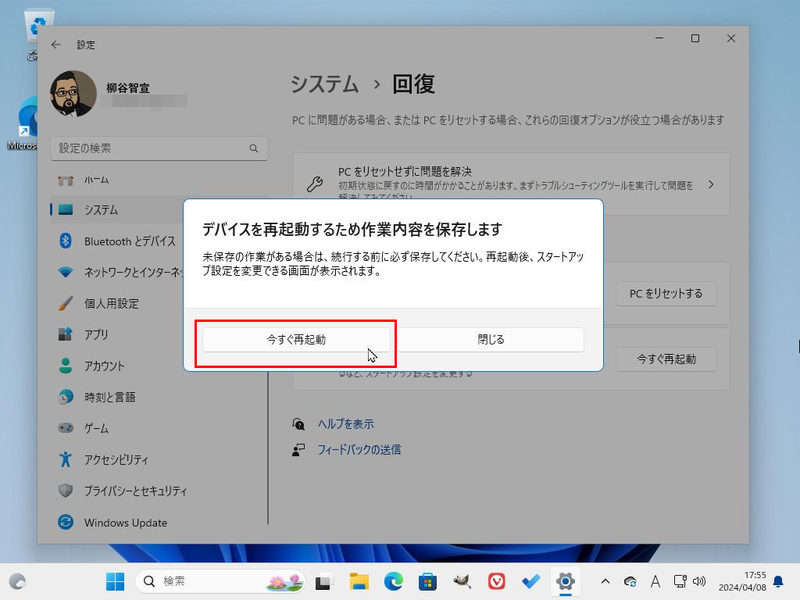Open GIMP icon on taskbar
The image size is (800, 600).
pos(462,582)
